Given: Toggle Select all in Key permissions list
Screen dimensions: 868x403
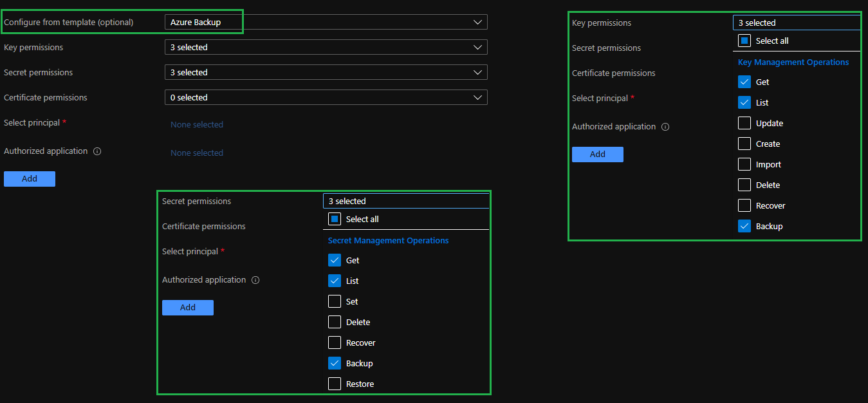Looking at the screenshot, I should pos(744,41).
